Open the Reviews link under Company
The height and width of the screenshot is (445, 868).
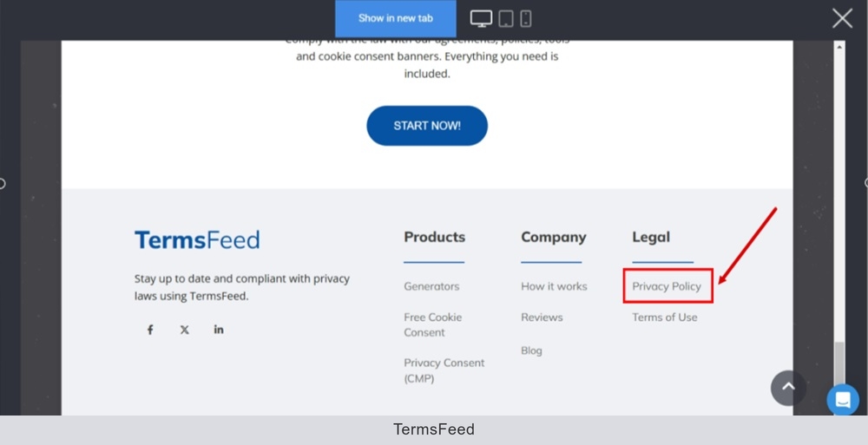tap(542, 317)
